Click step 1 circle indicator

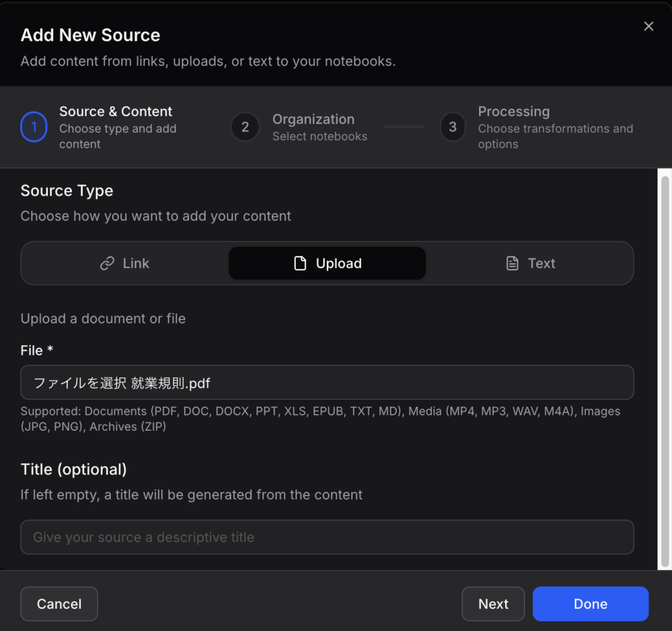(34, 127)
